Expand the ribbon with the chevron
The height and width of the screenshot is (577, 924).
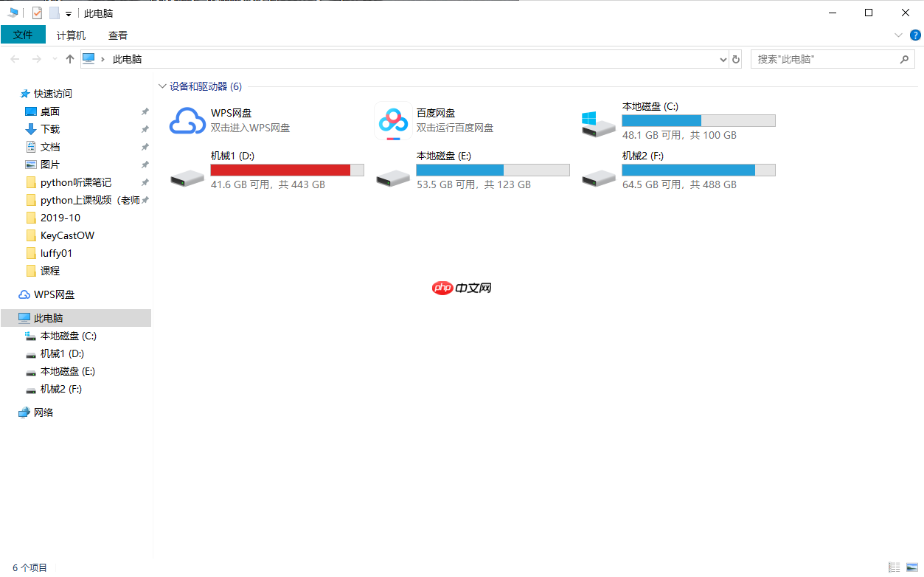(898, 35)
